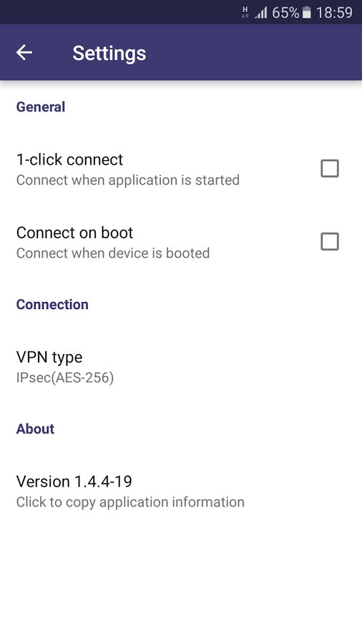The image size is (362, 644).
Task: Tap Connect when device is booted text
Action: pyautogui.click(x=113, y=253)
